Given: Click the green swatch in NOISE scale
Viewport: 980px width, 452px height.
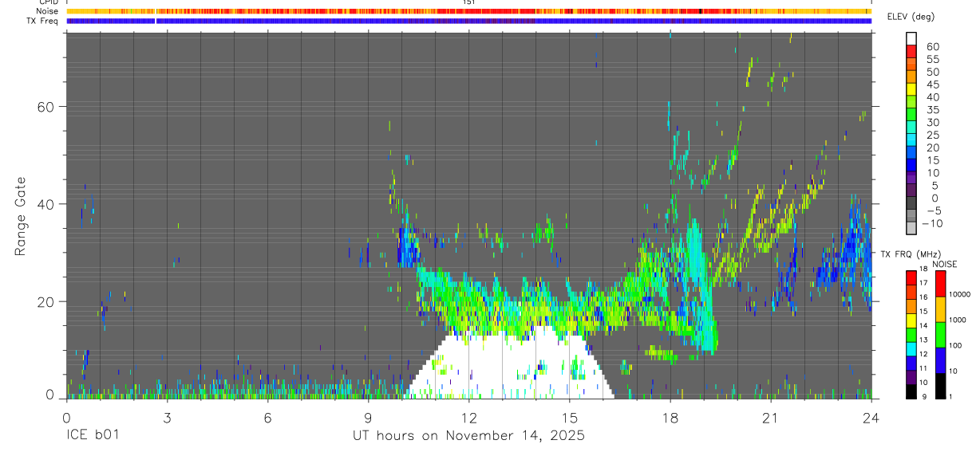Looking at the screenshot, I should (x=939, y=335).
